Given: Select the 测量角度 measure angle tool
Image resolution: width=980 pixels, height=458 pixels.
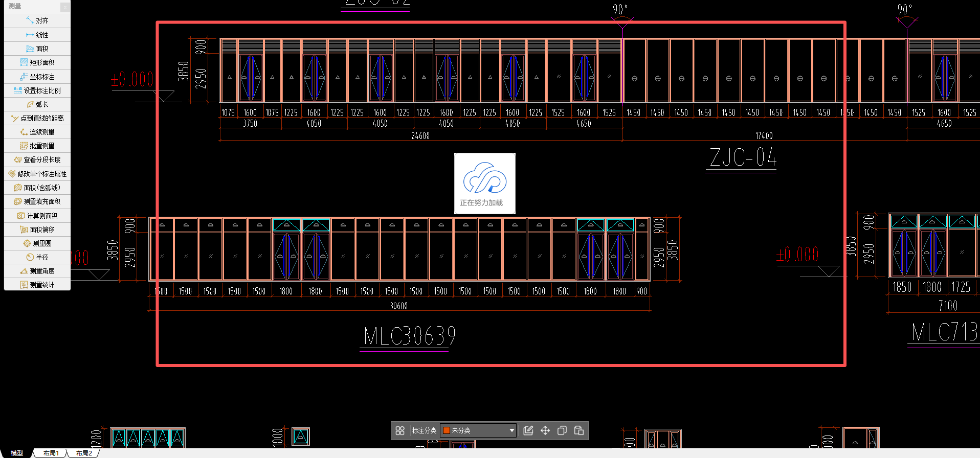Looking at the screenshot, I should pyautogui.click(x=37, y=271).
